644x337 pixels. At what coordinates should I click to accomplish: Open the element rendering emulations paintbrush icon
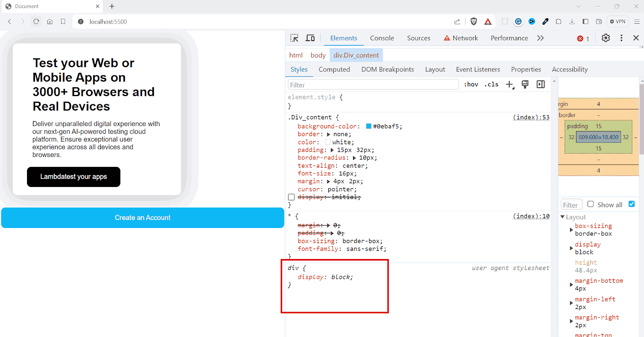(x=525, y=84)
